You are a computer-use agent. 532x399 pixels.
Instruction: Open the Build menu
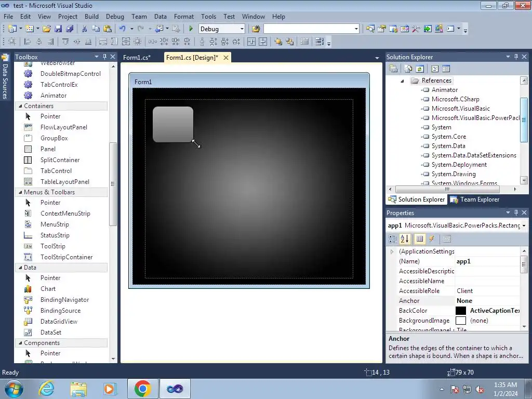[91, 16]
